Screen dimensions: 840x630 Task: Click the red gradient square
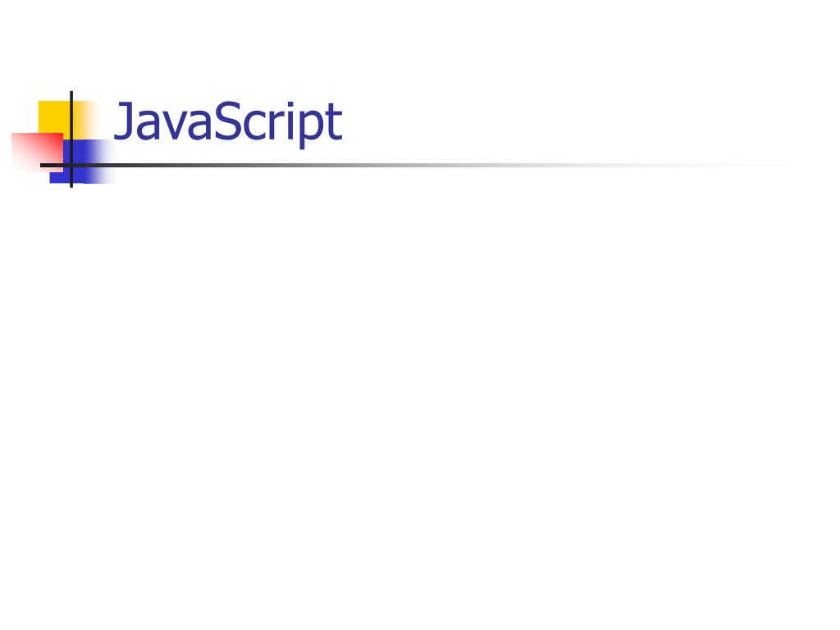(36, 152)
